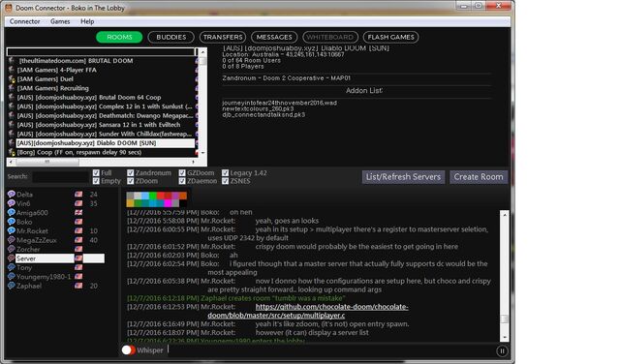The width and height of the screenshot is (620, 364).
Task: Pick the light blue chat color swatch
Action: pyautogui.click(x=145, y=196)
